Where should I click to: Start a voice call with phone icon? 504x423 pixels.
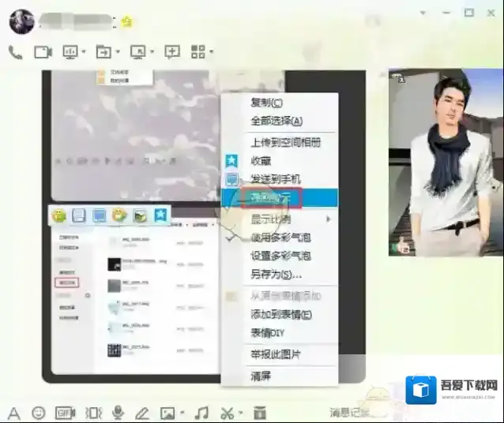(15, 52)
